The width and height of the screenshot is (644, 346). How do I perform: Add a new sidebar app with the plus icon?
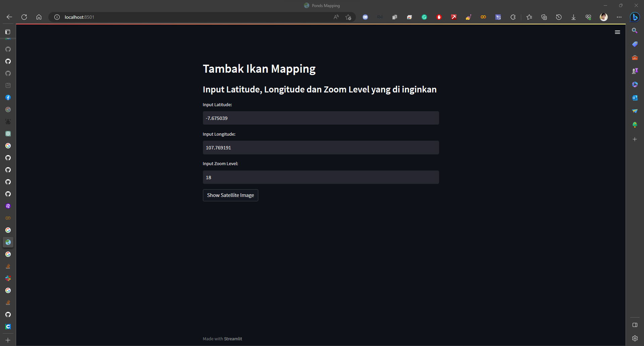635,139
